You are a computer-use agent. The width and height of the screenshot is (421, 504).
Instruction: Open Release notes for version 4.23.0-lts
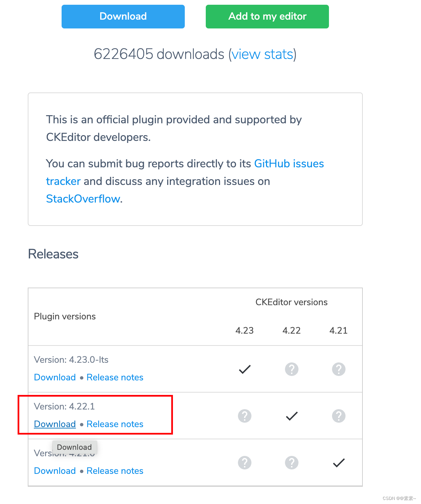click(x=115, y=377)
